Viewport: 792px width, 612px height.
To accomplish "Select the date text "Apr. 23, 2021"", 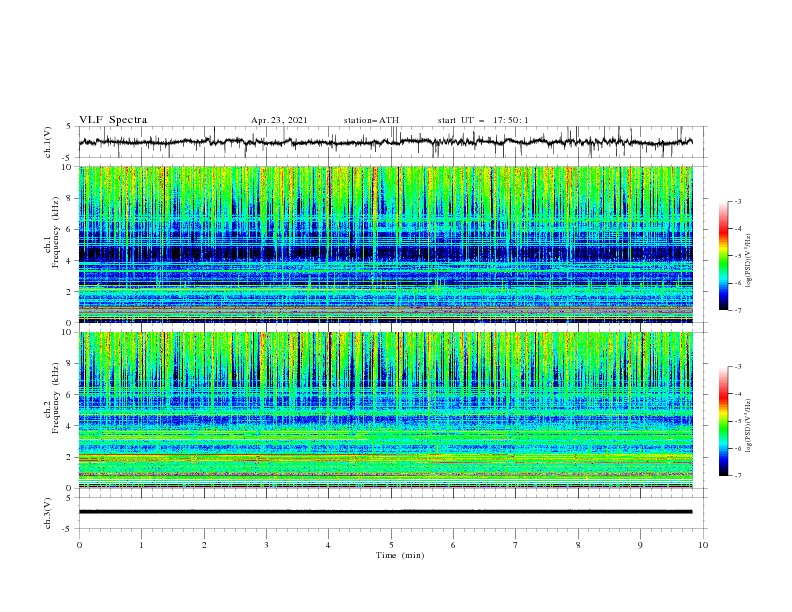I will [x=279, y=120].
